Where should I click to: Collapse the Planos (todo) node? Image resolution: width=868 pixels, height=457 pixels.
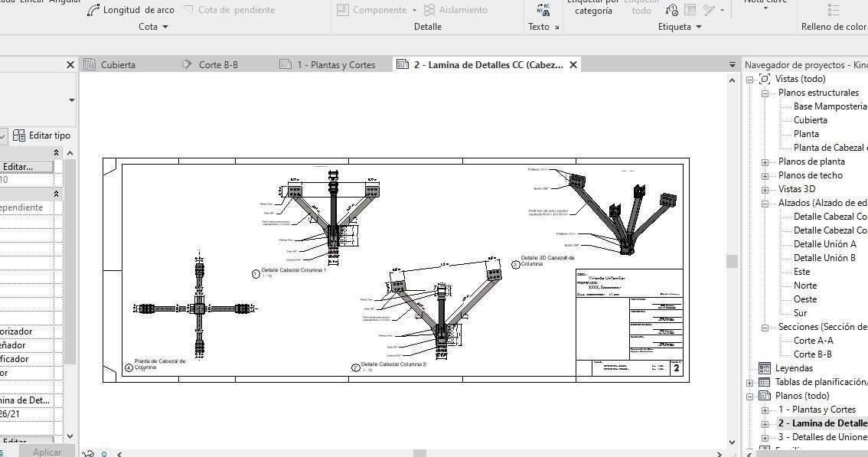click(749, 397)
